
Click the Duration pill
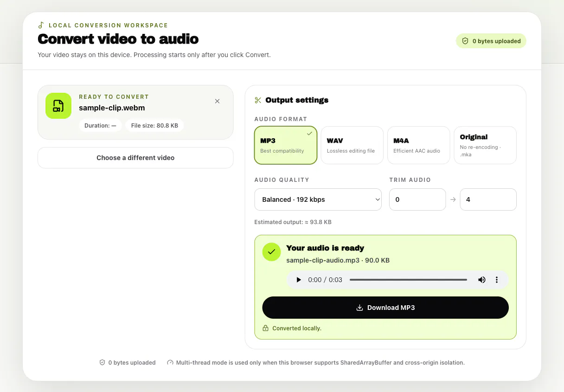[x=100, y=125]
